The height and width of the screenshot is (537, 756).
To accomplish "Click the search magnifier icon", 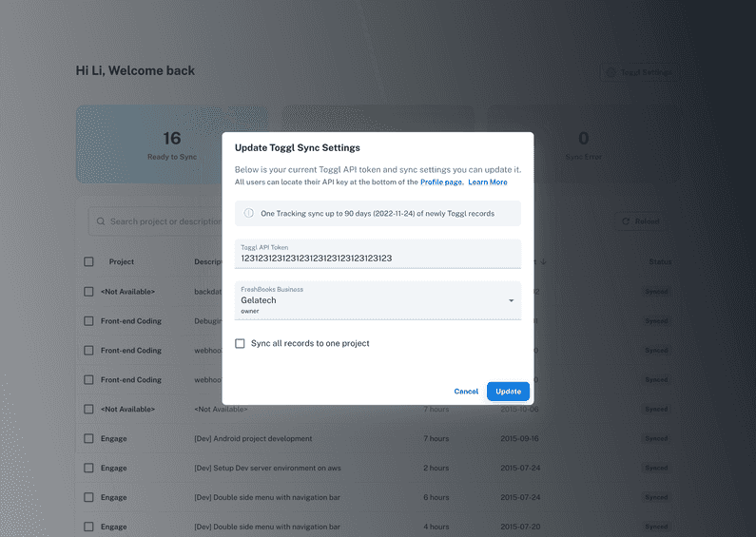I will (101, 221).
